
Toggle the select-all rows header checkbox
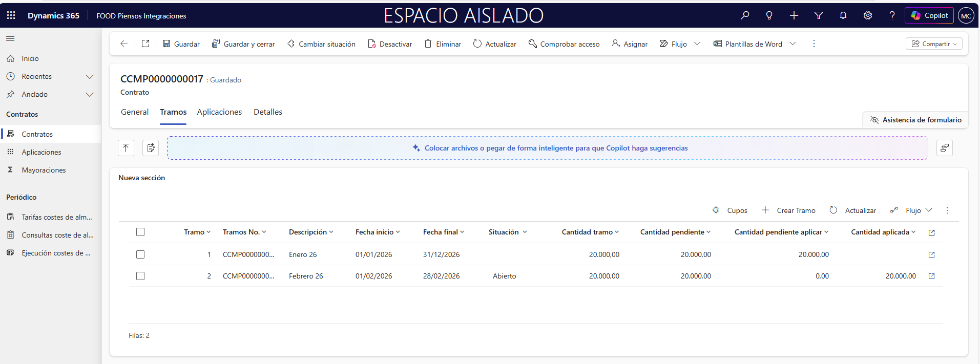pyautogui.click(x=140, y=232)
